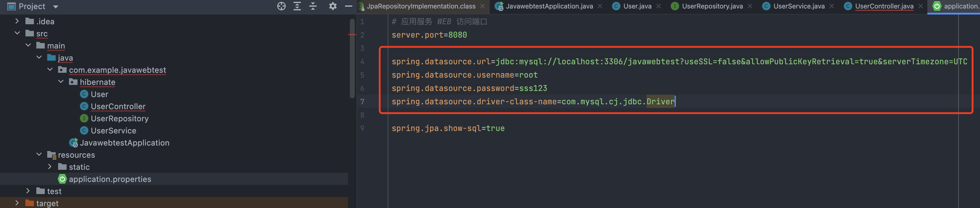Click the Collapse All icon in Project panel
The height and width of the screenshot is (208, 980).
pos(313,6)
